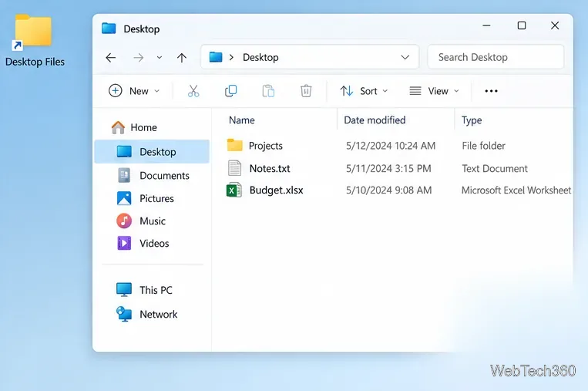Click the Desktop Files label on desktop
Image resolution: width=588 pixels, height=391 pixels.
(x=35, y=62)
